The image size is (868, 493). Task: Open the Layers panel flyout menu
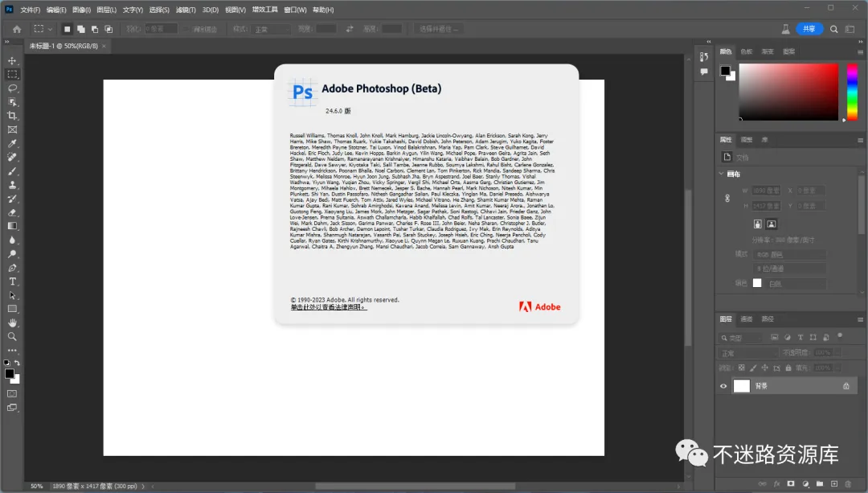[x=860, y=319]
